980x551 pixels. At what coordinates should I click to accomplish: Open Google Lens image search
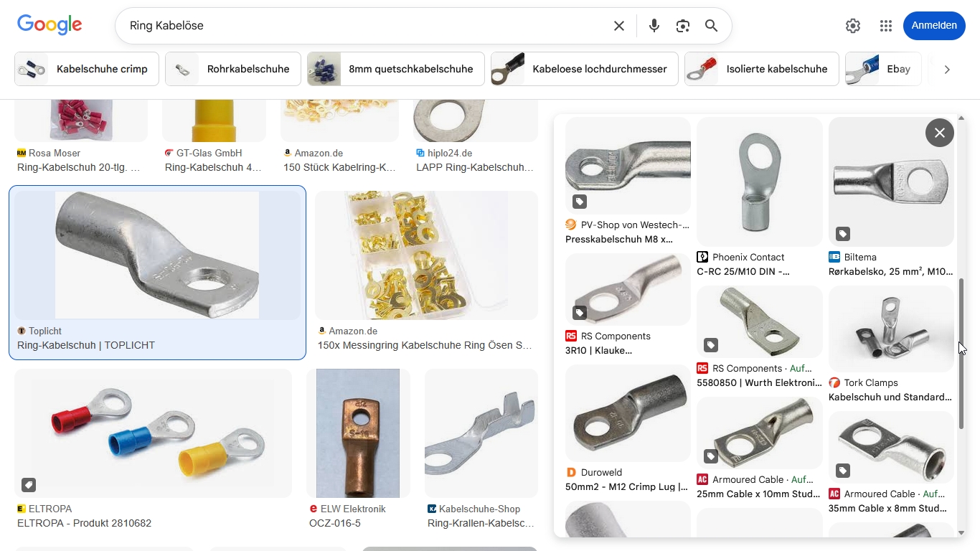(683, 26)
